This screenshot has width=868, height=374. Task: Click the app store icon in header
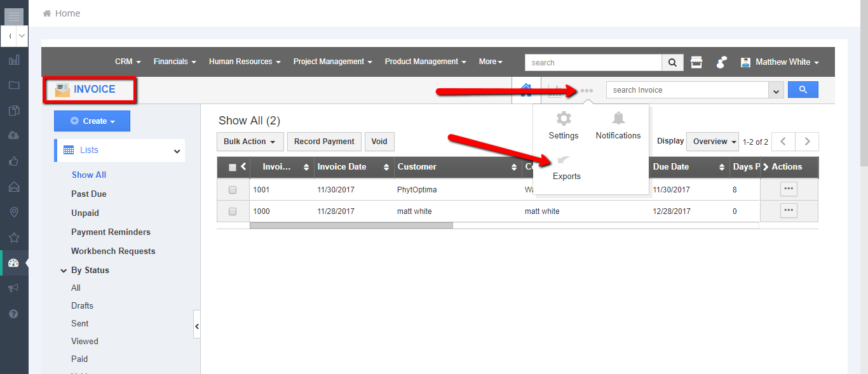click(x=696, y=62)
